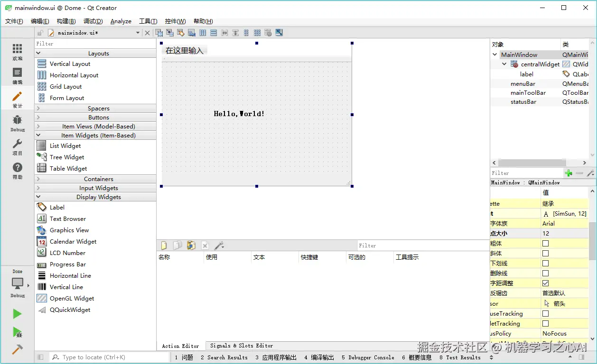Switch to 设计 (Design) mode
This screenshot has width=597, height=364.
tap(17, 100)
